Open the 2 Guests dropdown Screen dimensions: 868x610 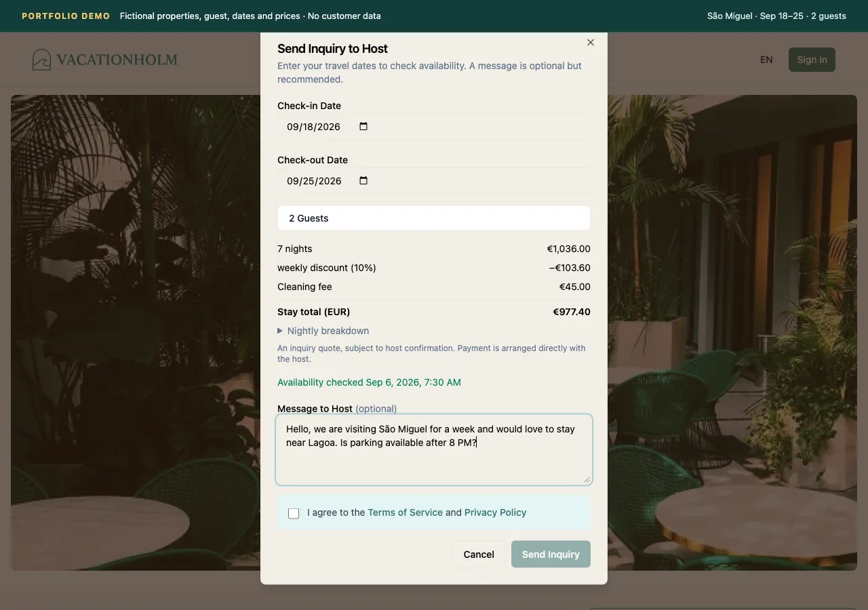click(x=434, y=218)
